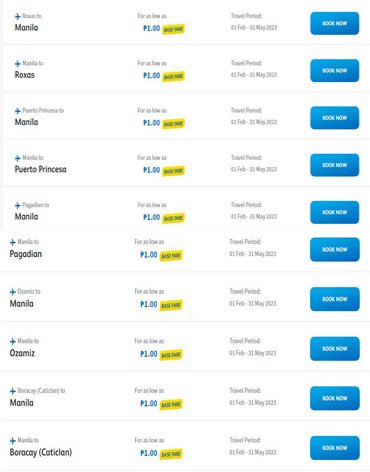Screen dimensions: 370x472
Task: Click the Boracay (Caticlan) destination name
Action: (x=41, y=452)
